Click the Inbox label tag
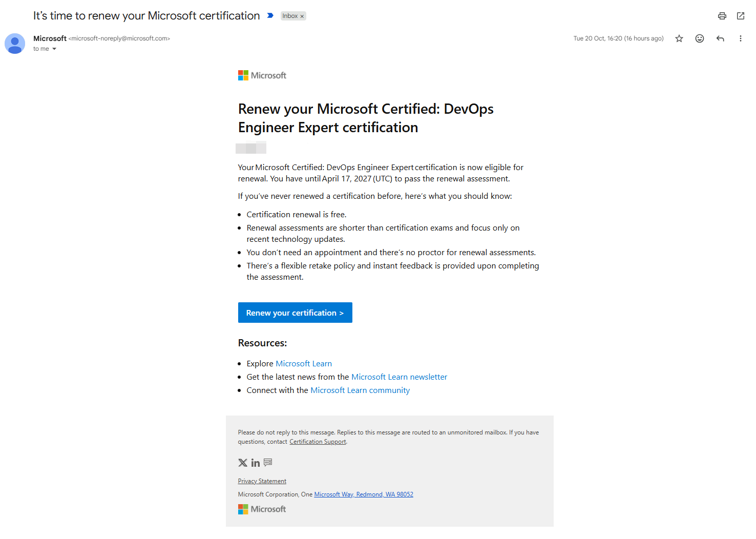The height and width of the screenshot is (539, 756). (x=290, y=16)
